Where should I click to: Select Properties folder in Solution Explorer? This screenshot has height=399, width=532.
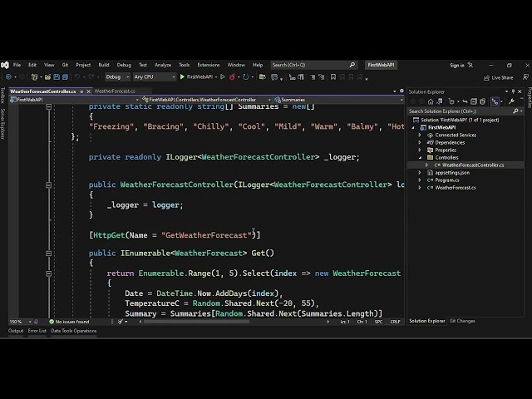point(446,150)
